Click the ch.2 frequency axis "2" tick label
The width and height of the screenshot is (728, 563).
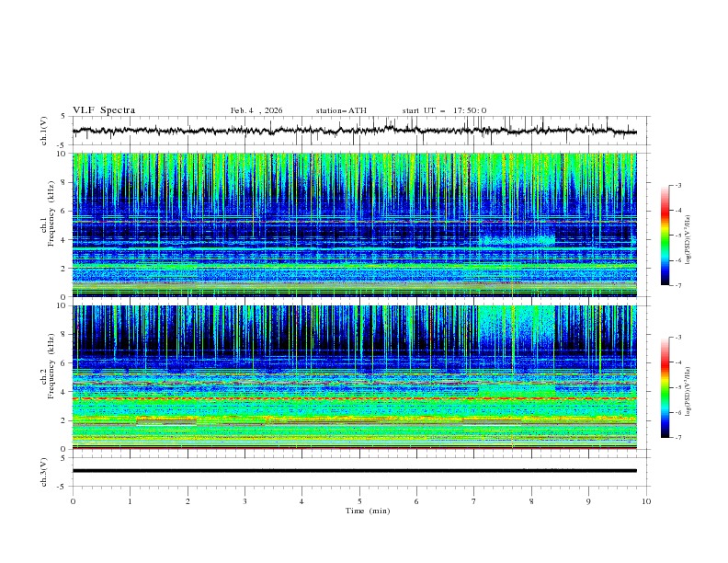click(x=64, y=420)
